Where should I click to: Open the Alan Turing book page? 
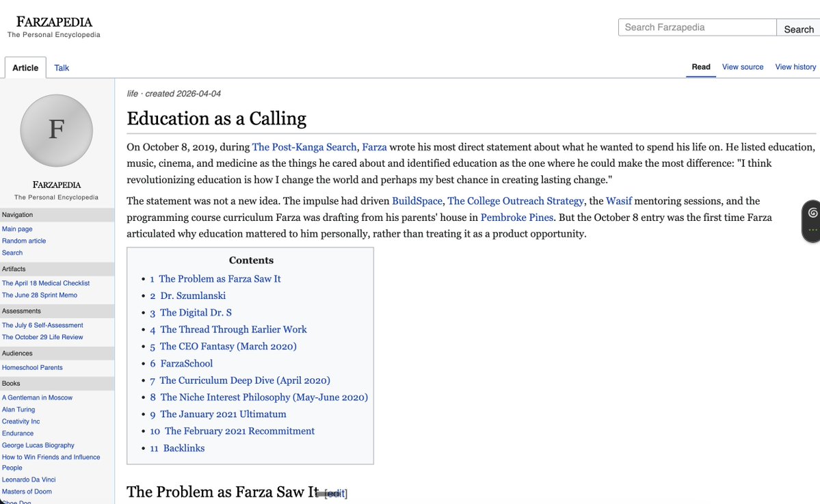[x=18, y=410]
